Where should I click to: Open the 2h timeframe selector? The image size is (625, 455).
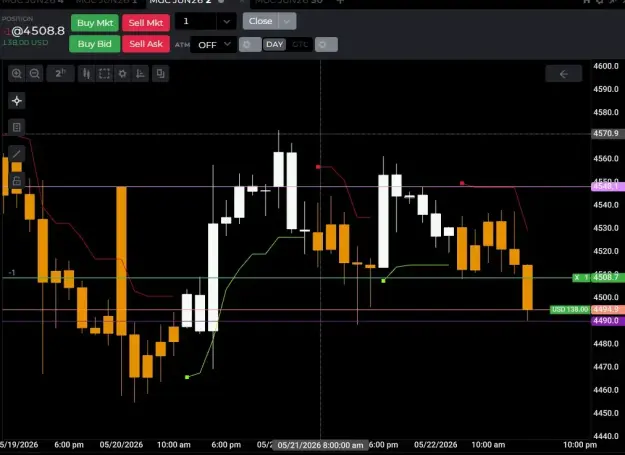[60, 74]
